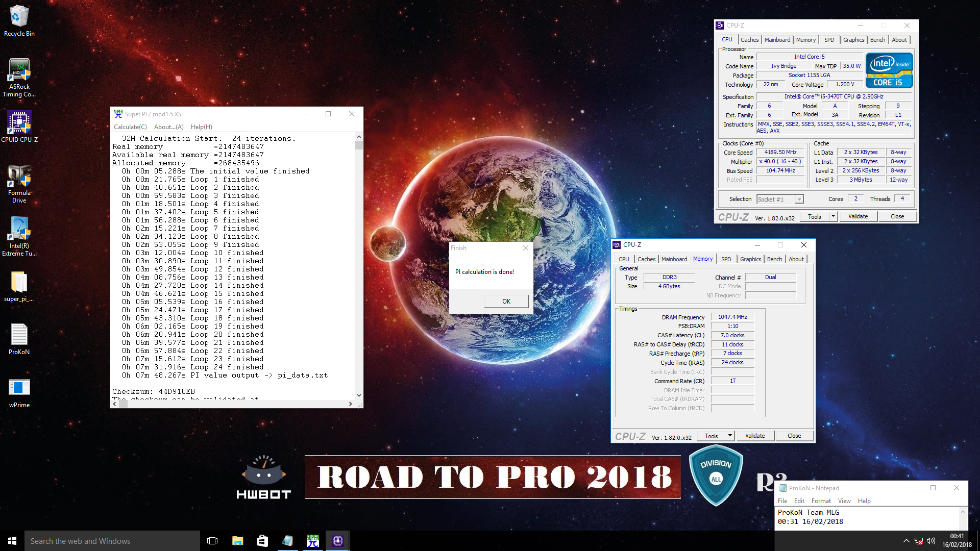
Task: Open the ProKoN text file icon
Action: [19, 339]
